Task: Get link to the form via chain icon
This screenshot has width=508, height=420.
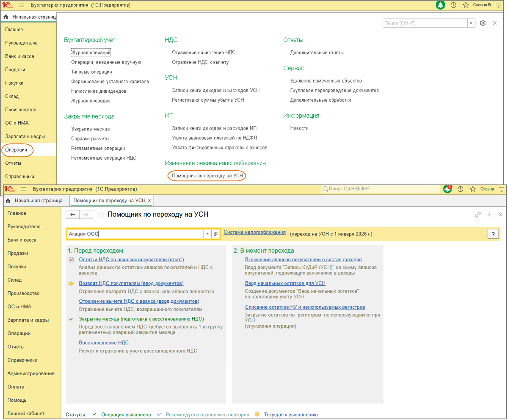Action: [x=478, y=215]
